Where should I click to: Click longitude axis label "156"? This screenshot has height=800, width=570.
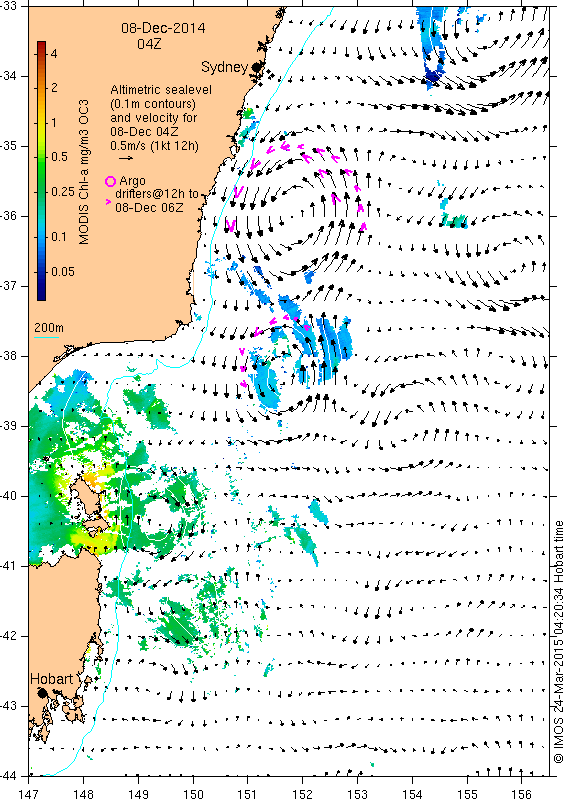tap(522, 793)
